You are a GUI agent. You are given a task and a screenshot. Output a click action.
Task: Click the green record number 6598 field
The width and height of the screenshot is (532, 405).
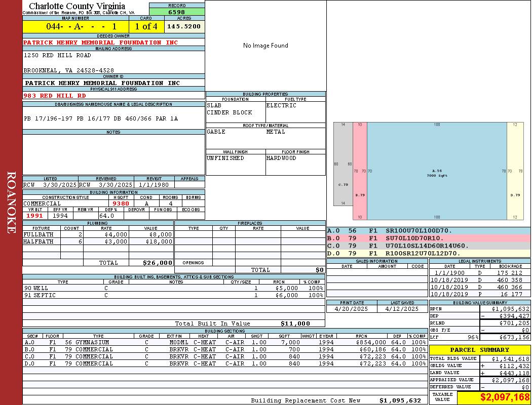(x=177, y=12)
